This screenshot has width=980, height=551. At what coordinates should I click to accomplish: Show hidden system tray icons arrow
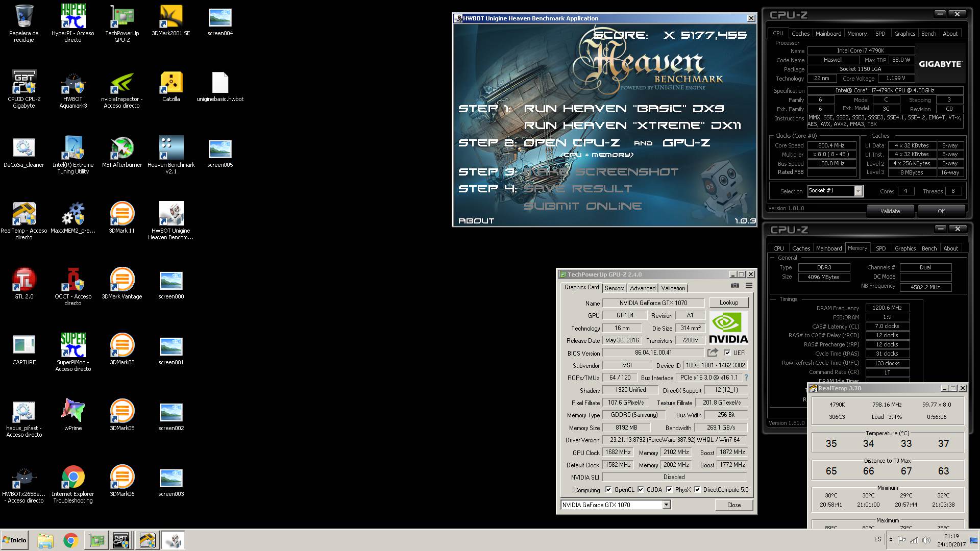click(891, 540)
